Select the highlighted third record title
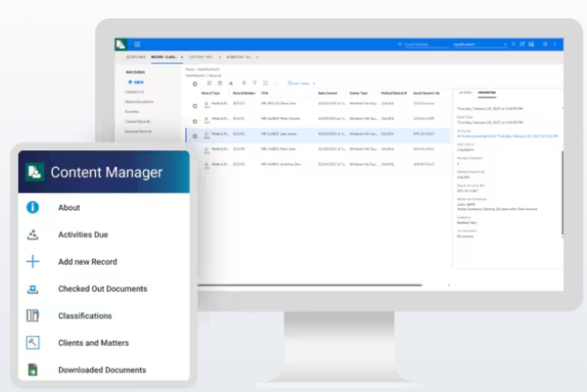587x392 pixels. (x=278, y=134)
